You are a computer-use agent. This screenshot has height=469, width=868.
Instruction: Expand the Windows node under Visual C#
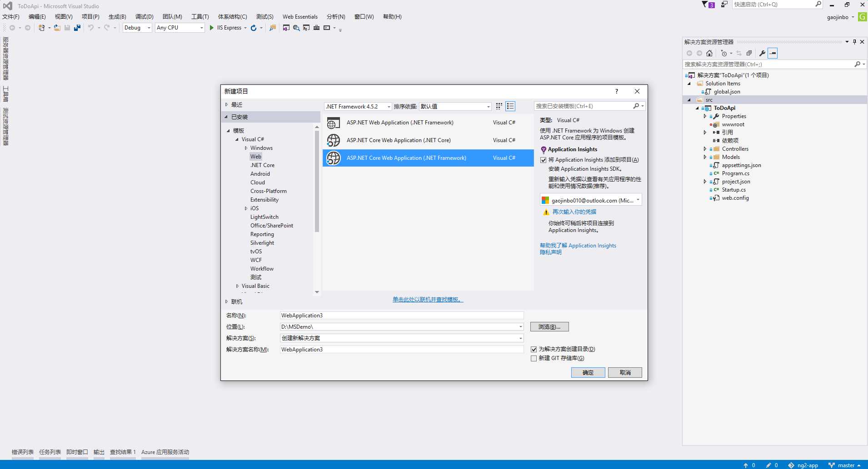tap(246, 148)
